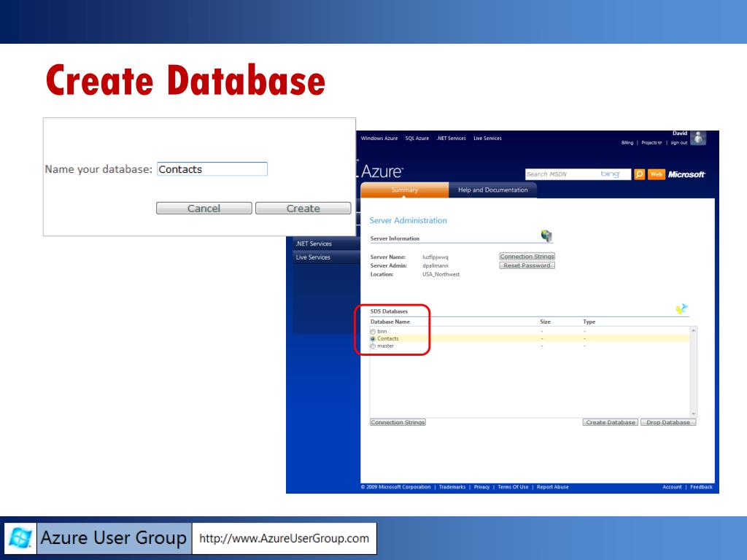Viewport: 747px width, 560px height.
Task: Click the Name your database input field
Action: 212,169
